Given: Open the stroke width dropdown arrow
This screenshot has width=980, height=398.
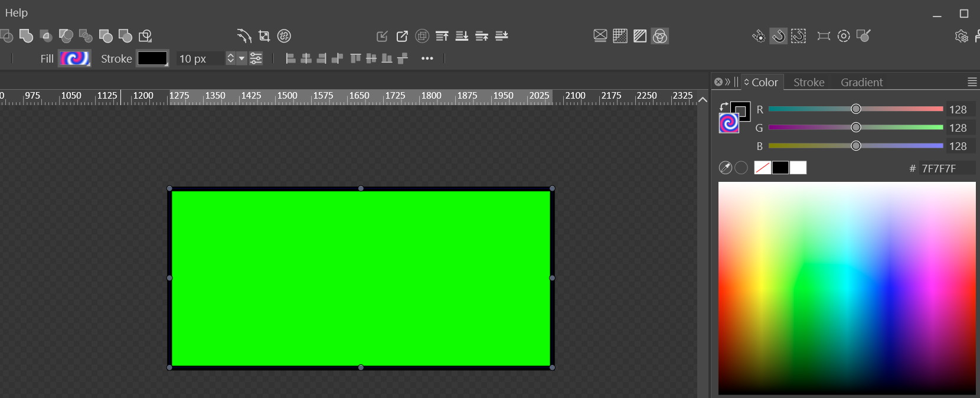Looking at the screenshot, I should tap(241, 58).
